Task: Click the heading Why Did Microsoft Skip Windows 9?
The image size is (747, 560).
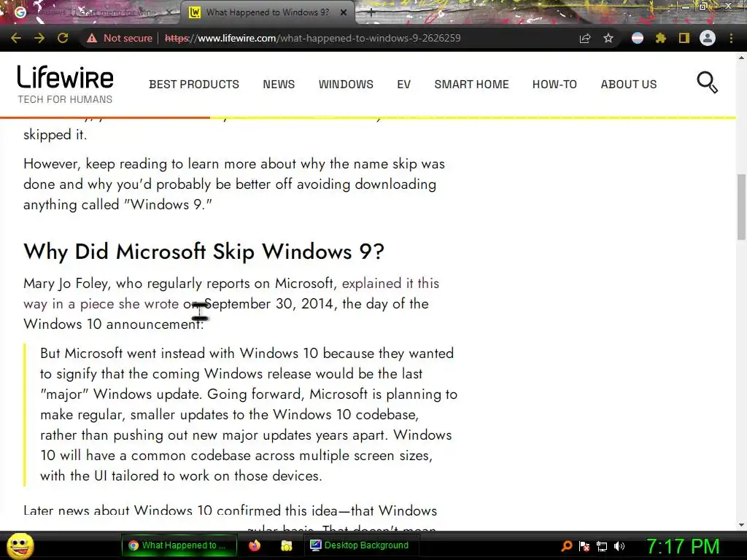Action: tap(204, 252)
